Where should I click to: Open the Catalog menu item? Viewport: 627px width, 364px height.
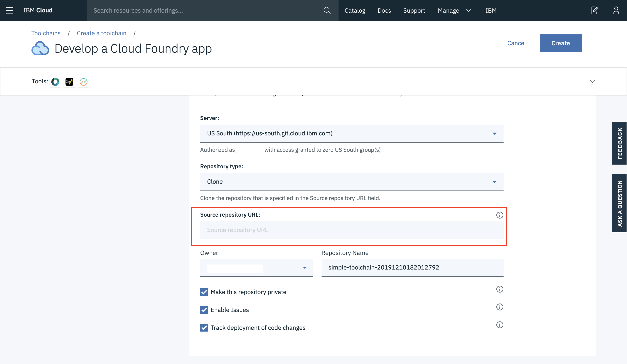[355, 10]
